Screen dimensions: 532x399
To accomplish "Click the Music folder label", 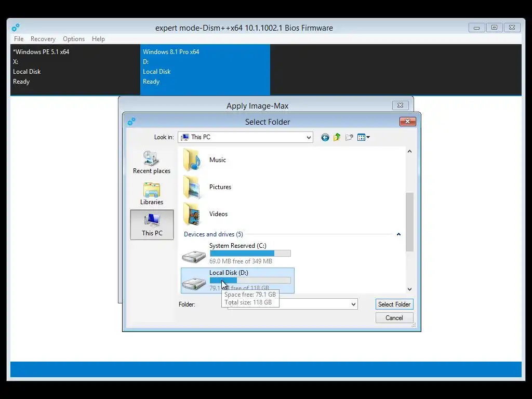I will tap(218, 160).
